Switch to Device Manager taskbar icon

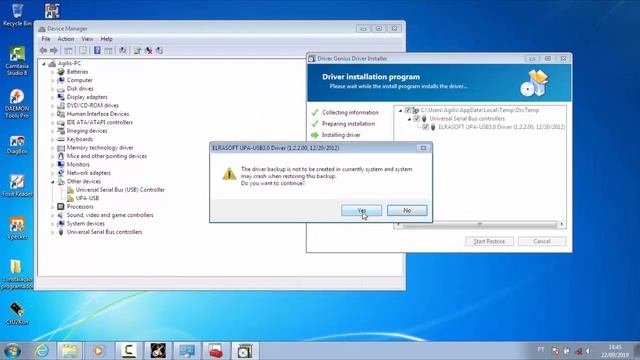click(187, 351)
